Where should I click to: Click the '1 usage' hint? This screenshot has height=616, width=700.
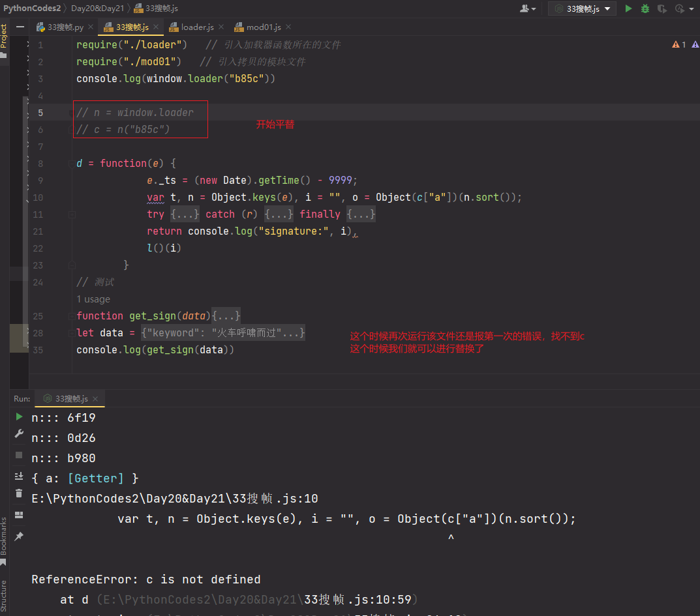pos(93,299)
